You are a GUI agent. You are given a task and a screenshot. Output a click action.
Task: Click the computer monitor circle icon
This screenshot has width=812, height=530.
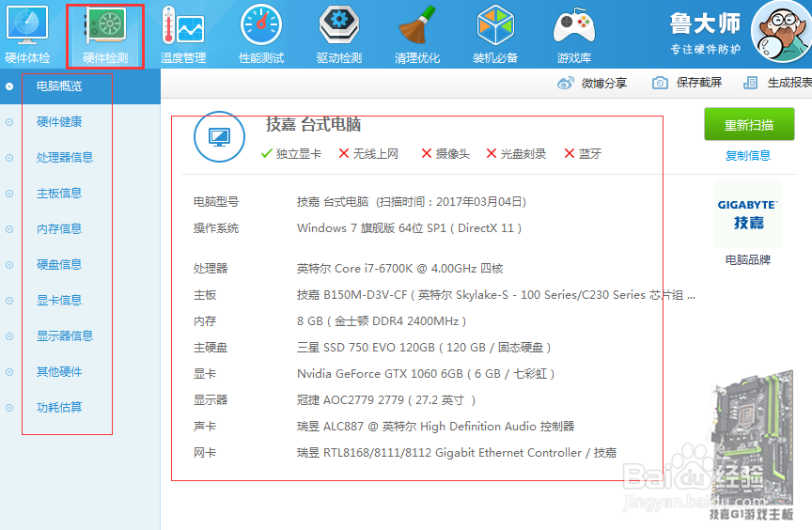[x=219, y=136]
